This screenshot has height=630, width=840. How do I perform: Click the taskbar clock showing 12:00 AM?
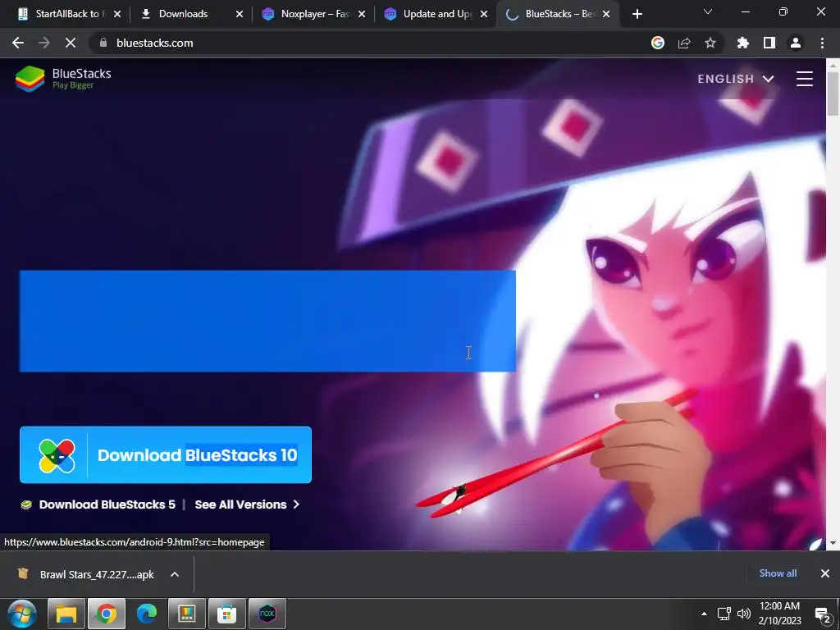779,614
